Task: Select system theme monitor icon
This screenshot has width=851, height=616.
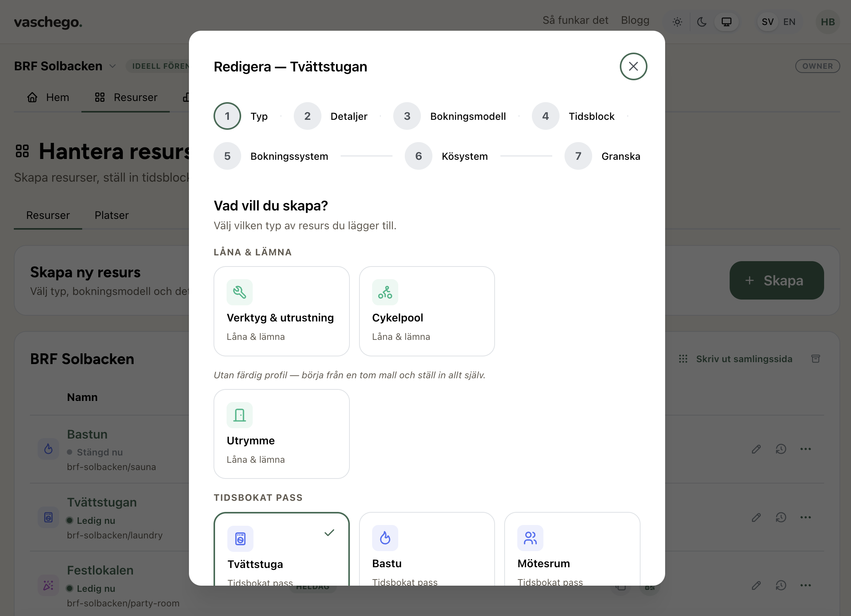Action: (x=727, y=22)
